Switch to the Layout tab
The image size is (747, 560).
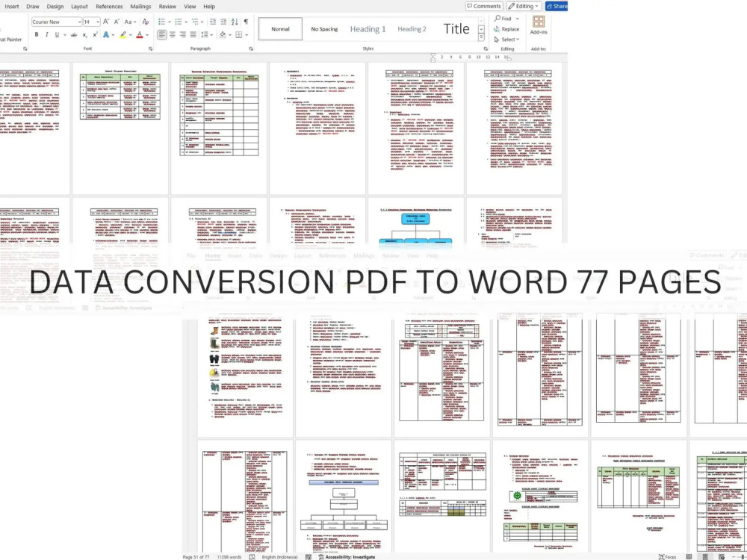[80, 7]
